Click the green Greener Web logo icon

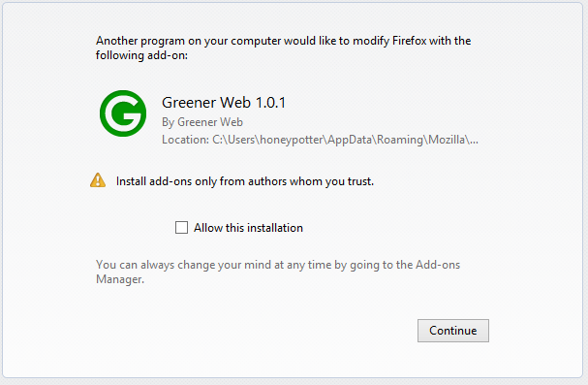123,113
